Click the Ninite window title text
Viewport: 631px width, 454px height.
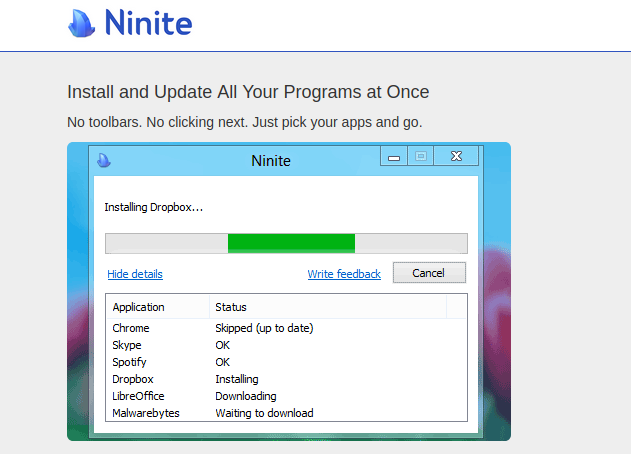[x=271, y=161]
